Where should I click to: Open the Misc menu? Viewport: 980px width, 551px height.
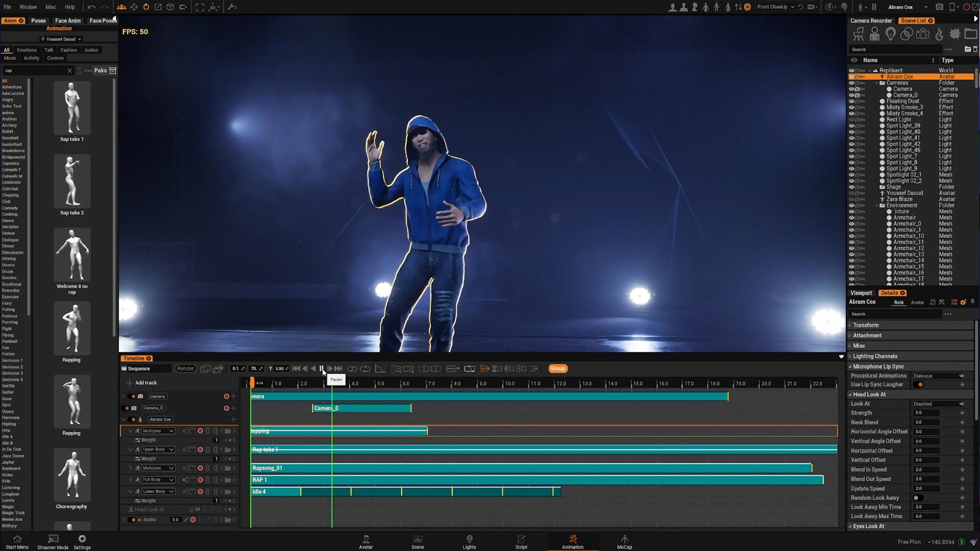(x=51, y=7)
